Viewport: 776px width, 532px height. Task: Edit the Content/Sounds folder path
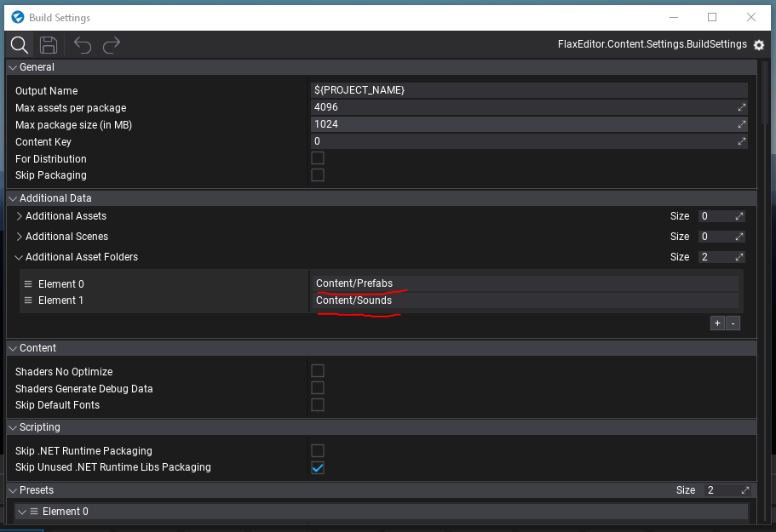click(526, 300)
